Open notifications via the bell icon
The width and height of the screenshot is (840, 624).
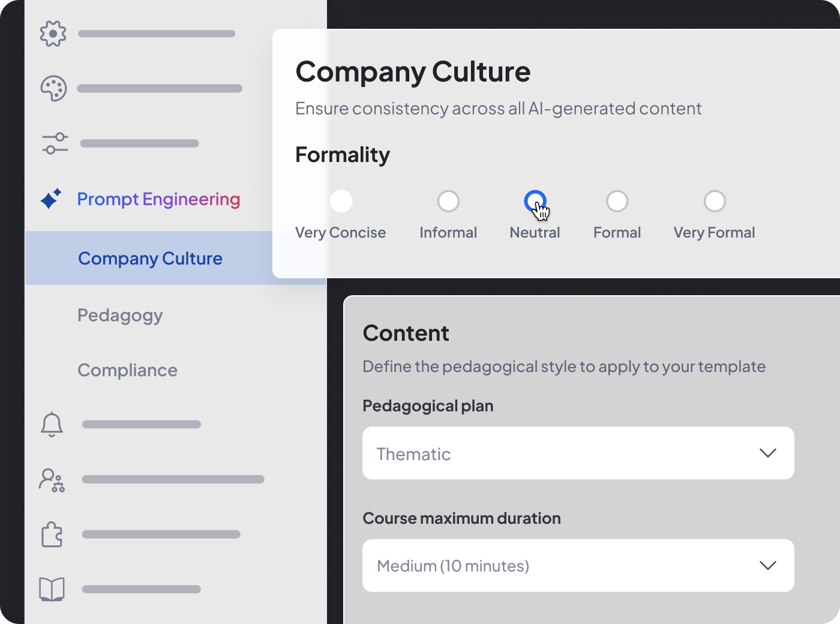(x=53, y=424)
